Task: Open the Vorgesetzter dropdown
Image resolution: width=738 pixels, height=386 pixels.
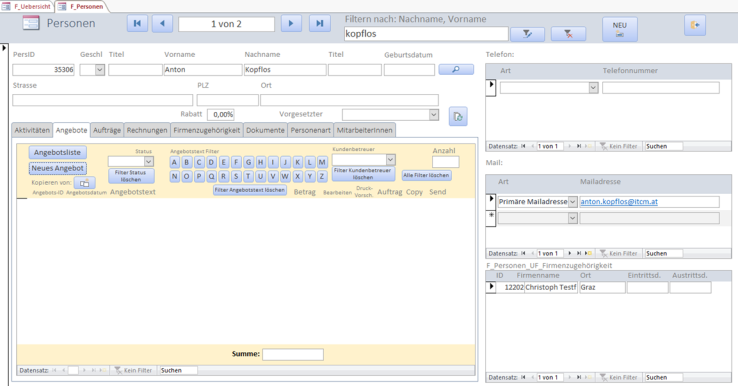Action: [x=433, y=114]
